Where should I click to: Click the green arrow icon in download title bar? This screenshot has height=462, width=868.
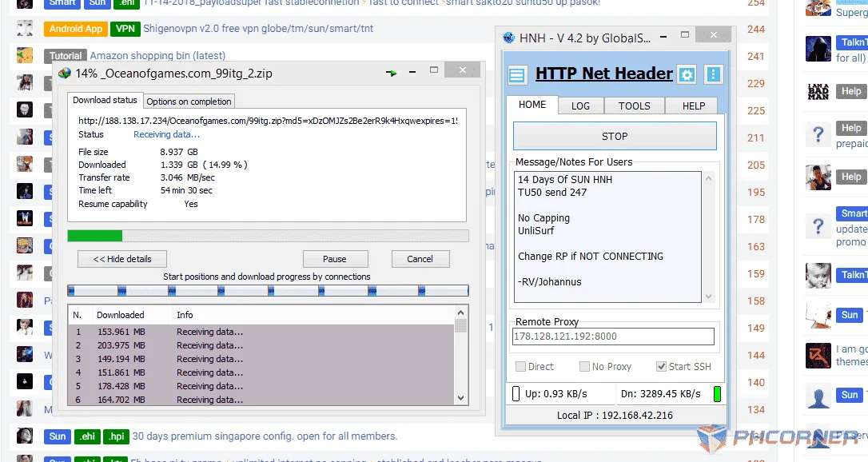[392, 73]
